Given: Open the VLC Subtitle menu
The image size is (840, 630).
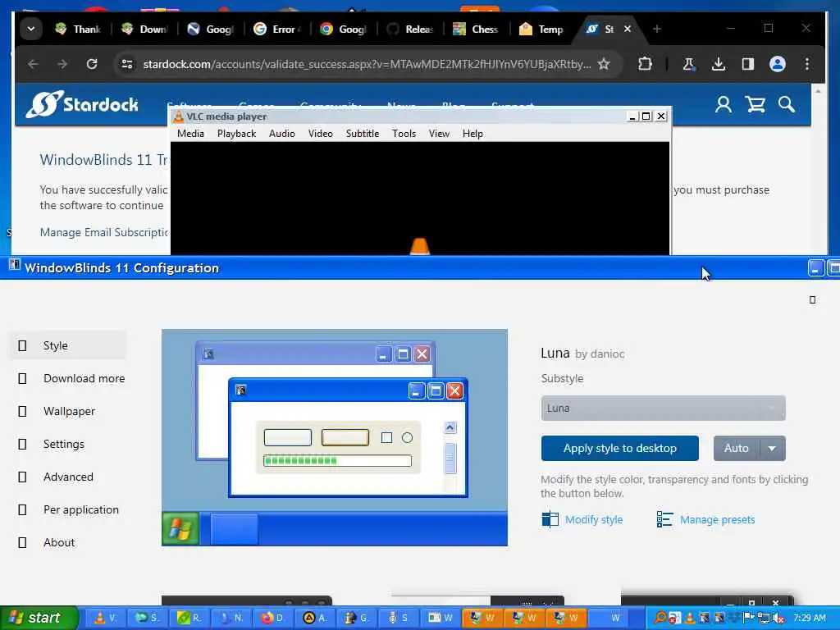Looking at the screenshot, I should pos(362,134).
